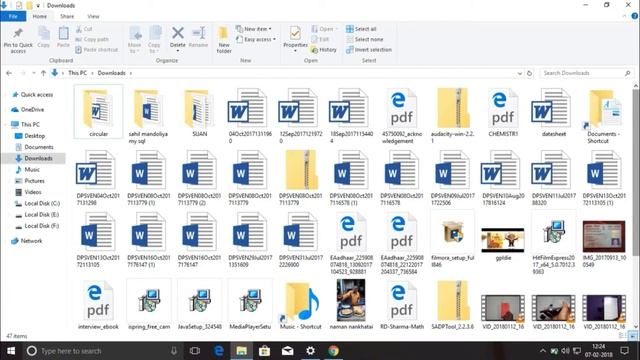Open the Easy access dropdown

[256, 40]
